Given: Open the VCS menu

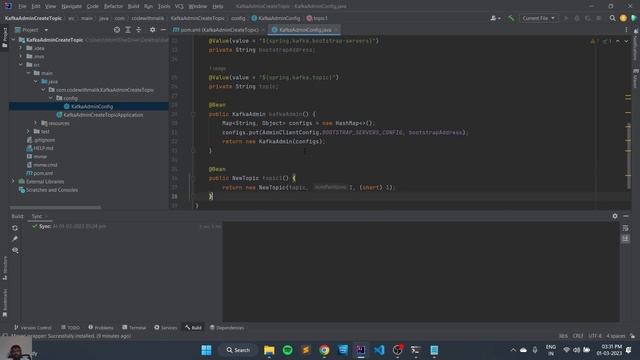Looking at the screenshot, I should tap(179, 6).
